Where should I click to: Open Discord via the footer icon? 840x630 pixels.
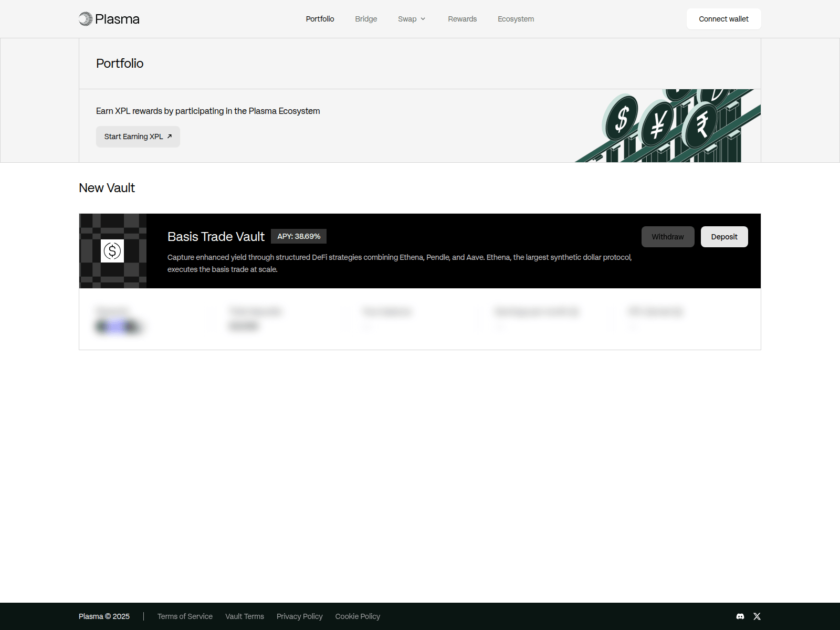click(x=739, y=616)
